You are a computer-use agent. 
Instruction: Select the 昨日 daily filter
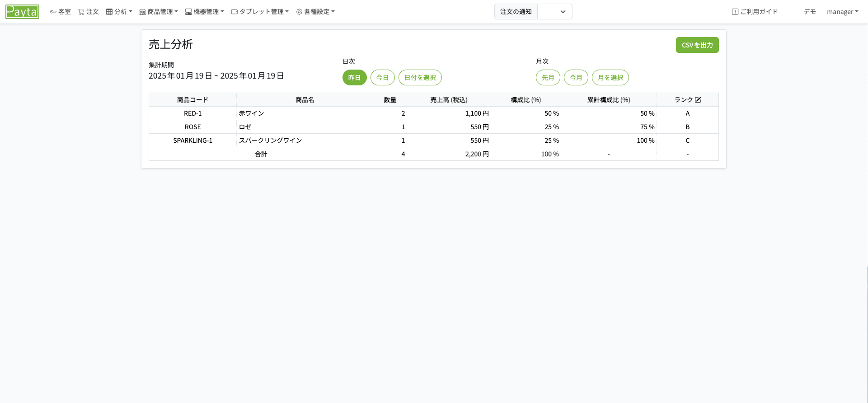(x=354, y=78)
